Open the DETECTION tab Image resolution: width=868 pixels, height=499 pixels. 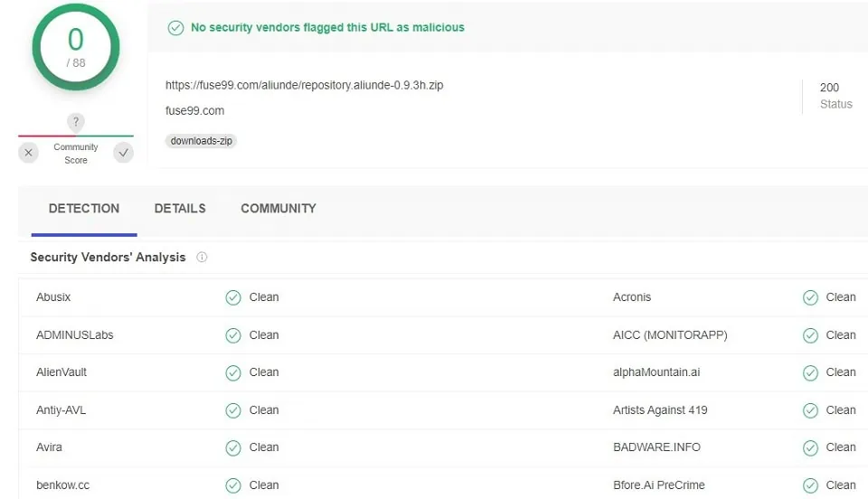coord(84,209)
